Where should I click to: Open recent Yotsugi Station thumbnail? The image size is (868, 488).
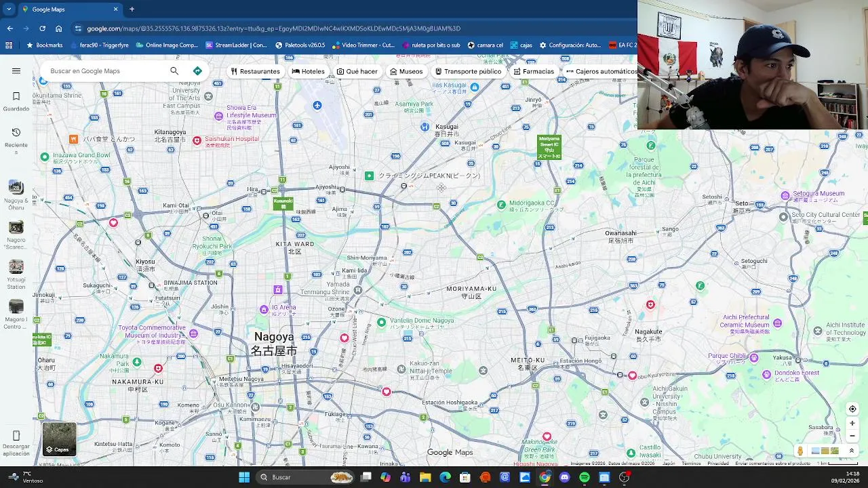pos(16,267)
